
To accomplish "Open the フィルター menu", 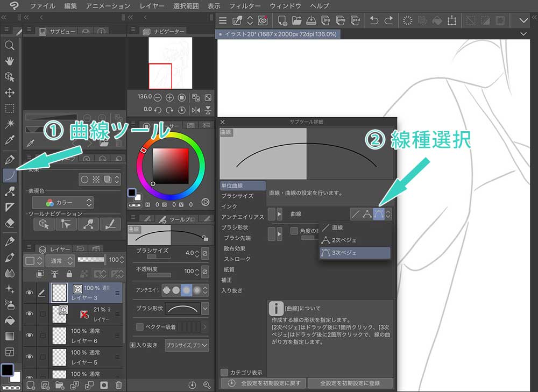I will (245, 6).
